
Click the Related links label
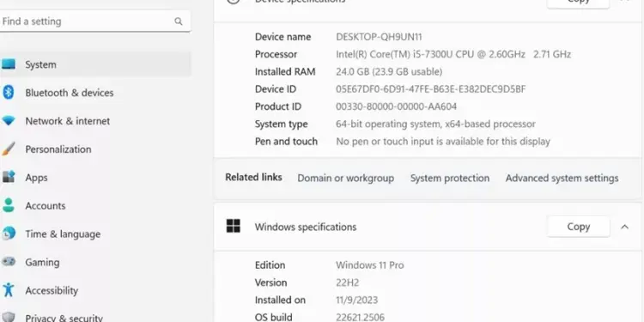(253, 178)
